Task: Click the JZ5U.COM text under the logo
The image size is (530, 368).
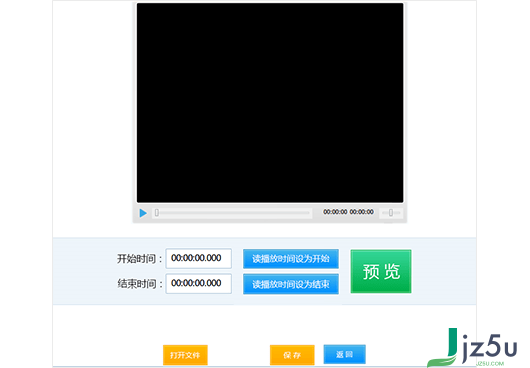Action: [x=490, y=364]
